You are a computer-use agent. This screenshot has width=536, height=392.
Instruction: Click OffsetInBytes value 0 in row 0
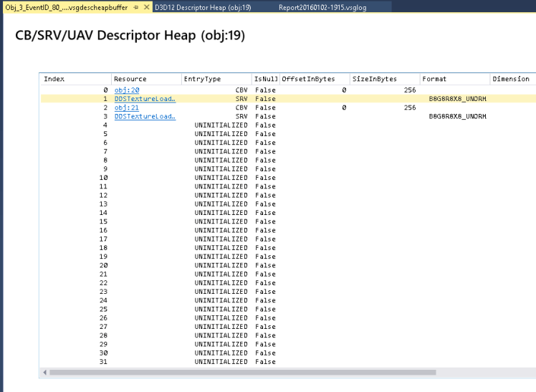click(x=344, y=90)
